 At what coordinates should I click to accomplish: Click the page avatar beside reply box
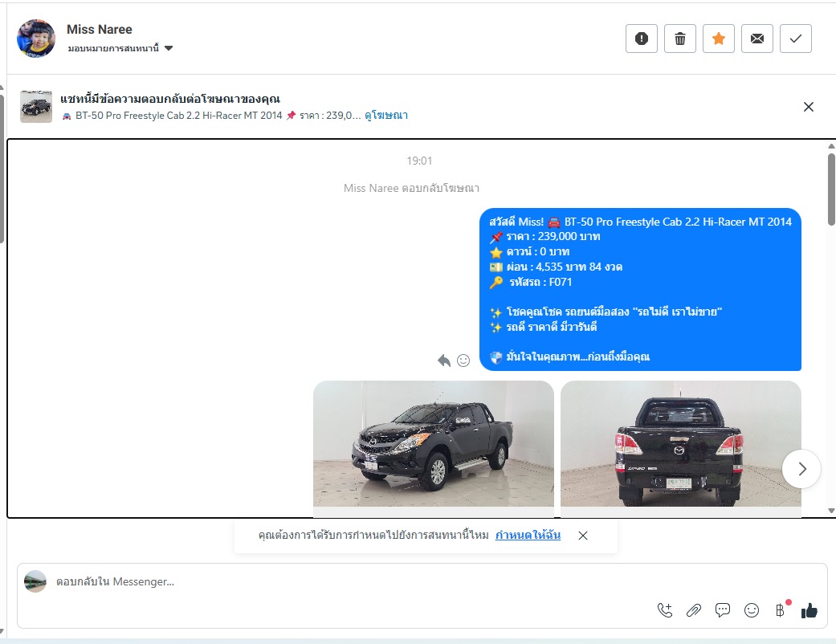coord(35,581)
